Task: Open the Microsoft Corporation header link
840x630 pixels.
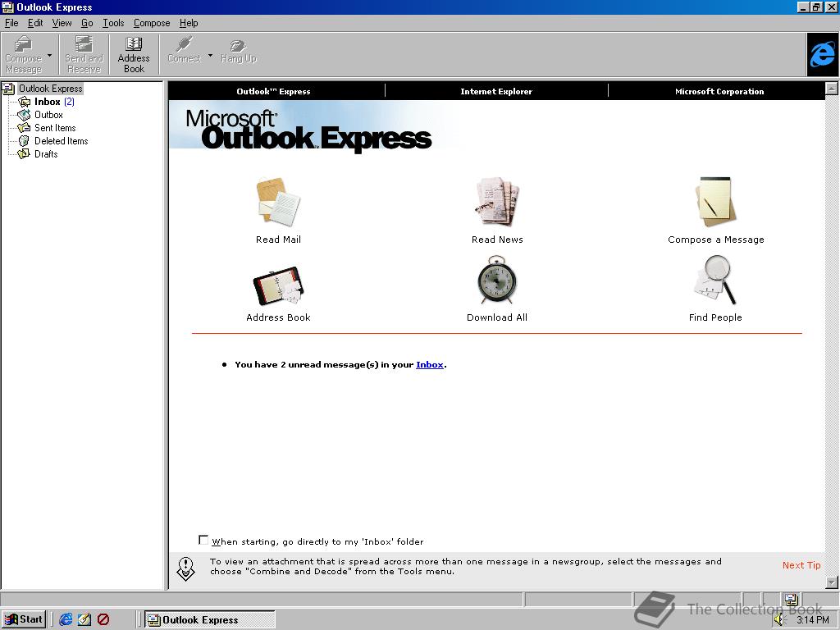Action: click(719, 92)
